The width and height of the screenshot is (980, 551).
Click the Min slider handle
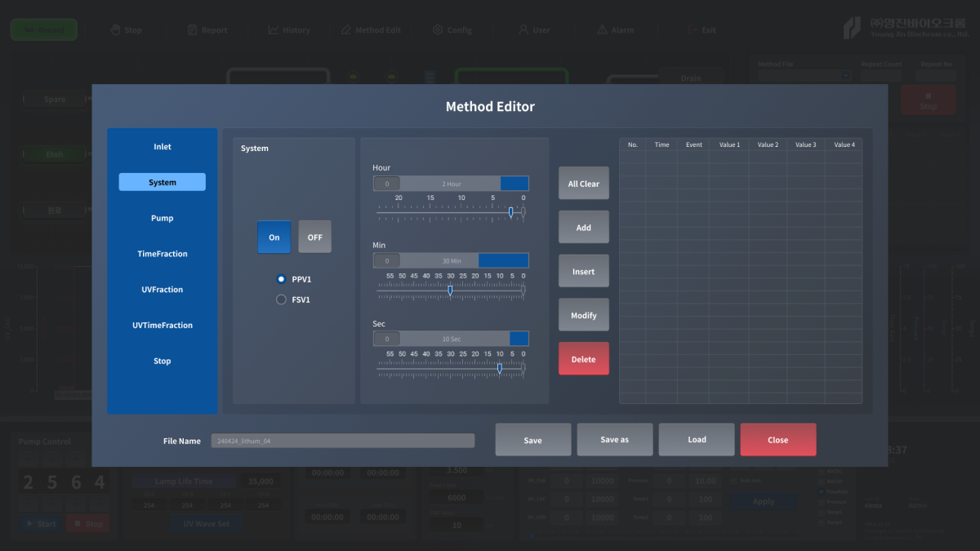pyautogui.click(x=450, y=290)
